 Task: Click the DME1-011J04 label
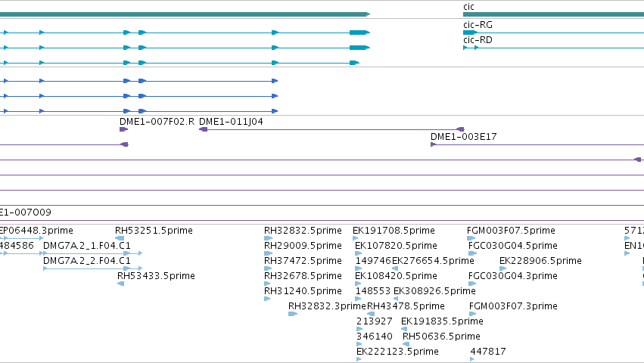[231, 122]
